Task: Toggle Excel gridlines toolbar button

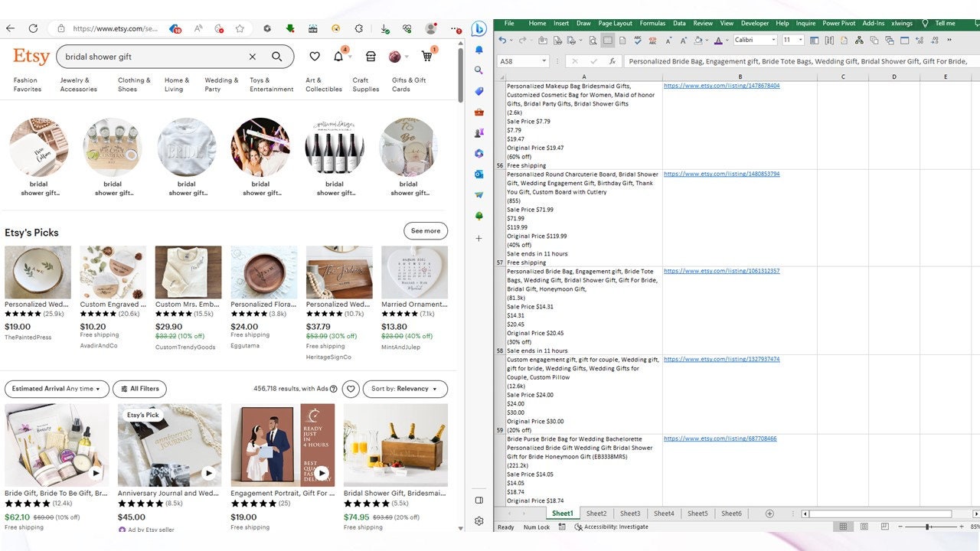Action: click(607, 41)
